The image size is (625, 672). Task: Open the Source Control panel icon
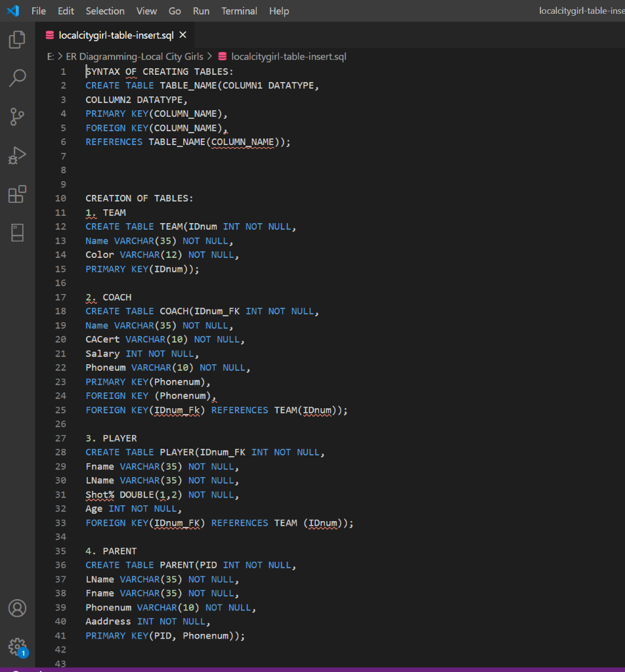17,117
